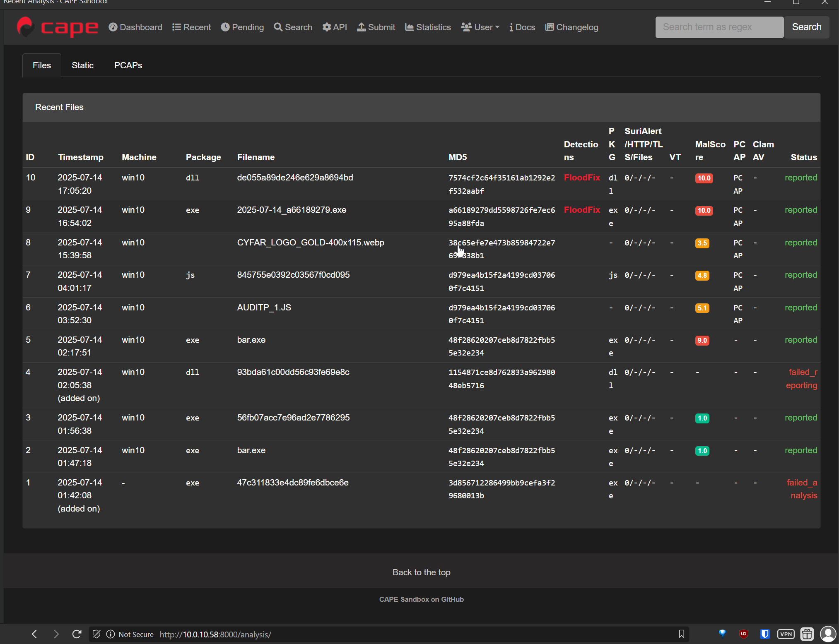Click the Submit upload icon
The image size is (839, 644).
[x=361, y=27]
